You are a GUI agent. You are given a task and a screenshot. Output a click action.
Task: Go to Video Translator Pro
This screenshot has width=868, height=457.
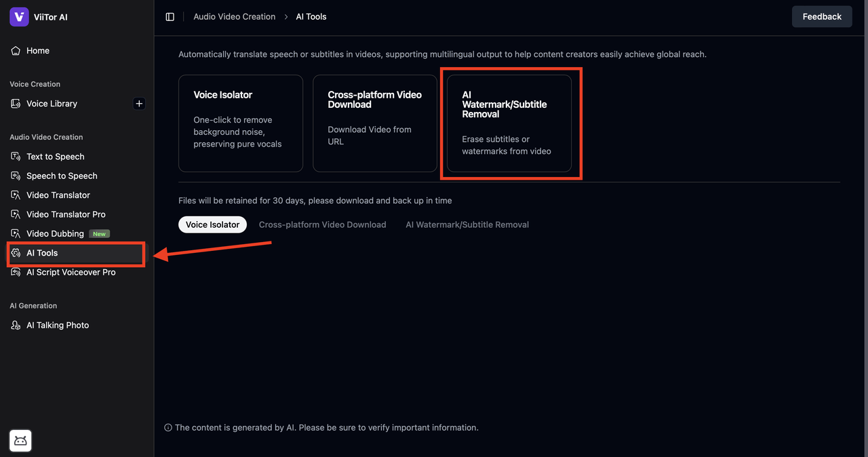point(66,214)
